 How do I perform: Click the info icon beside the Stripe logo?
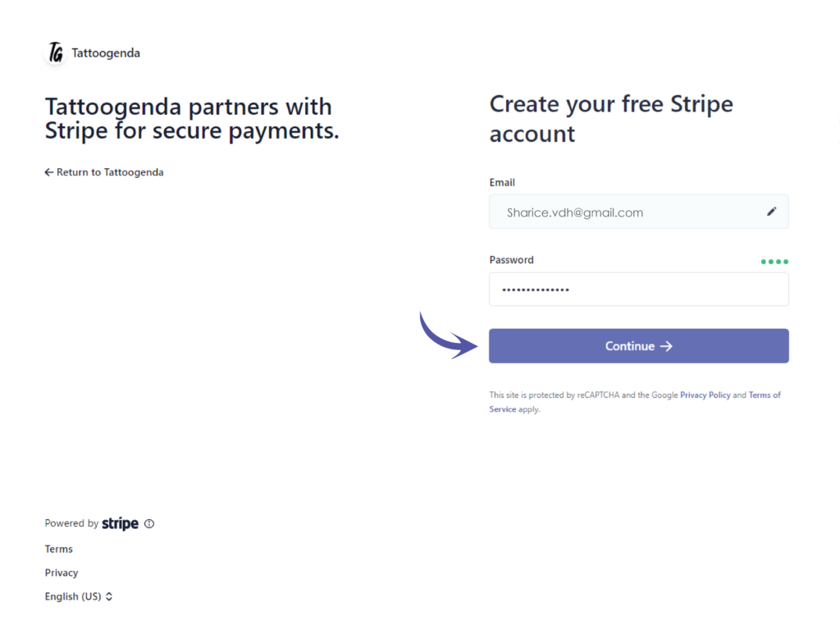click(149, 524)
